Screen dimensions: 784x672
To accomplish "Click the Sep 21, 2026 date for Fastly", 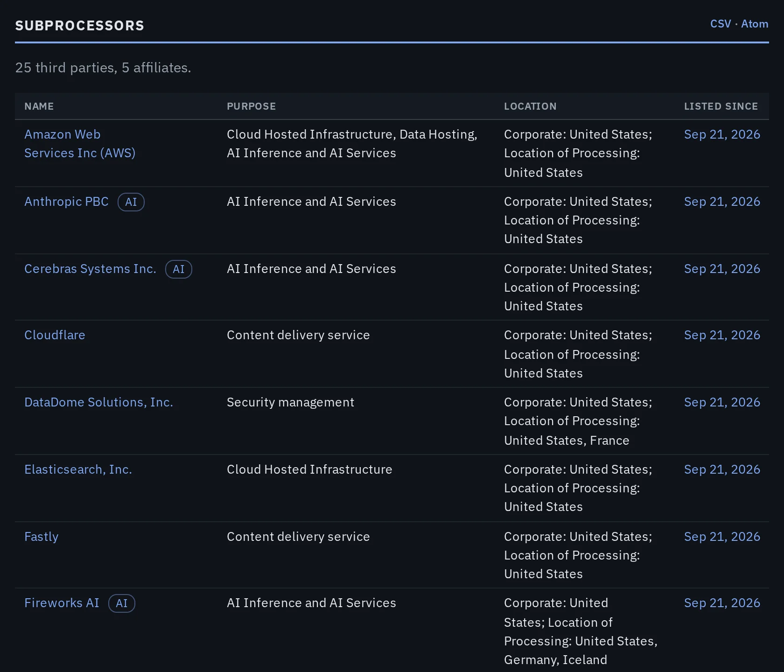I will pos(722,537).
